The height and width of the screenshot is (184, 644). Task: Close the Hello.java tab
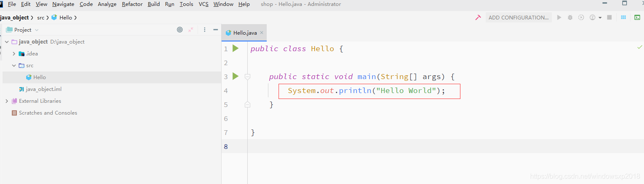[x=262, y=33]
